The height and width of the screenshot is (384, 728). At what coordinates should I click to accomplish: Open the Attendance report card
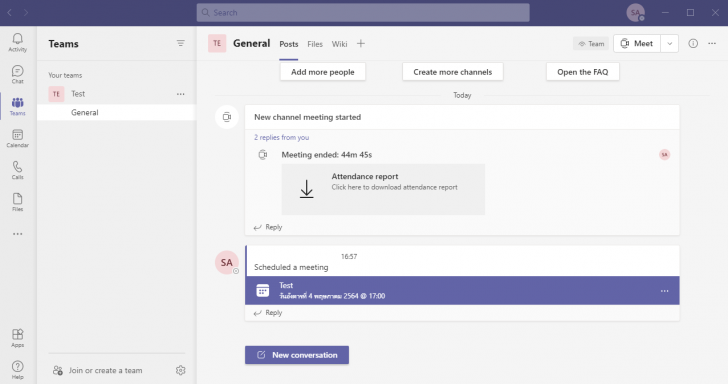coord(383,189)
